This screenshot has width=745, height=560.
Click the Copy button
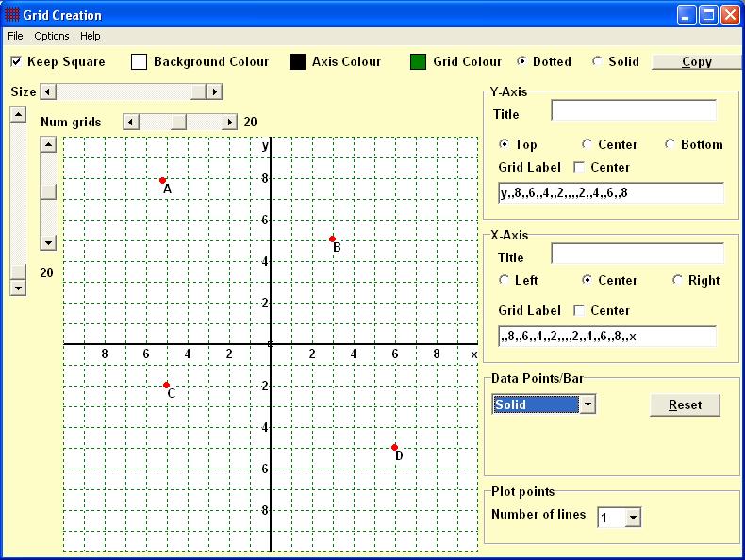(x=697, y=61)
